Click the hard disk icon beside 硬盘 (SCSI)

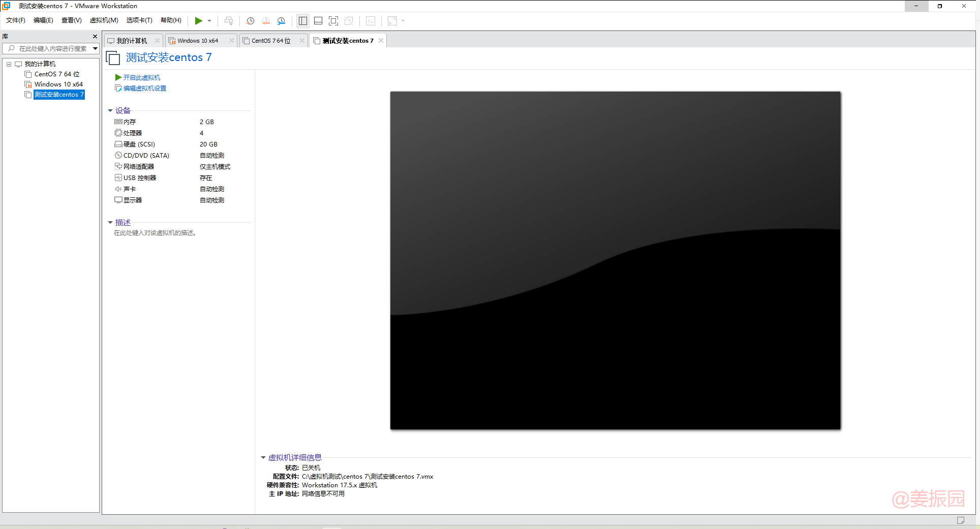click(118, 144)
